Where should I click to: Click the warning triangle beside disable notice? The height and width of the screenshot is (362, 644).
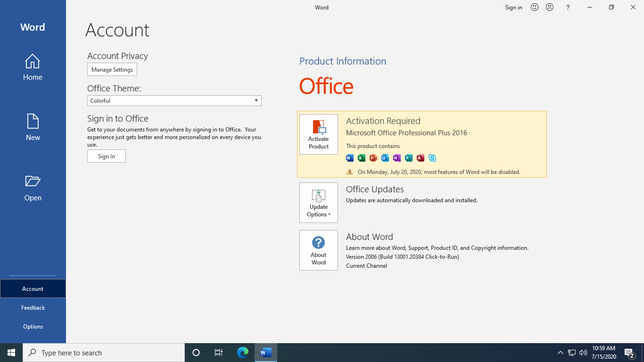(349, 172)
